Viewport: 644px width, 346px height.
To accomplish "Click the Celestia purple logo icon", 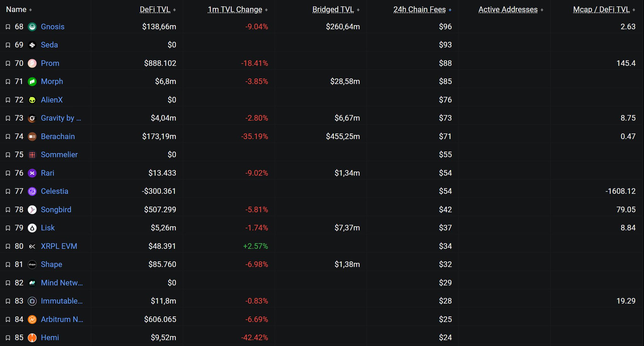I will [32, 191].
